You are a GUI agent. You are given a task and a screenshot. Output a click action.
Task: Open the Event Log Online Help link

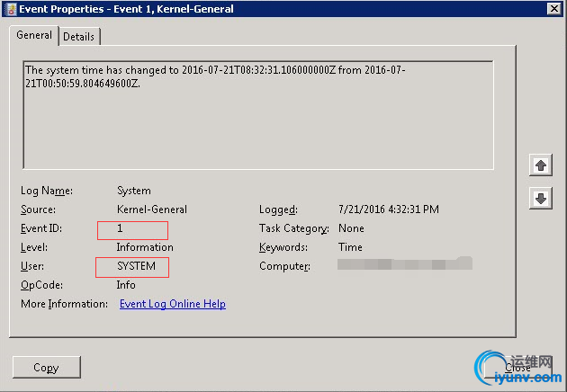(x=173, y=304)
